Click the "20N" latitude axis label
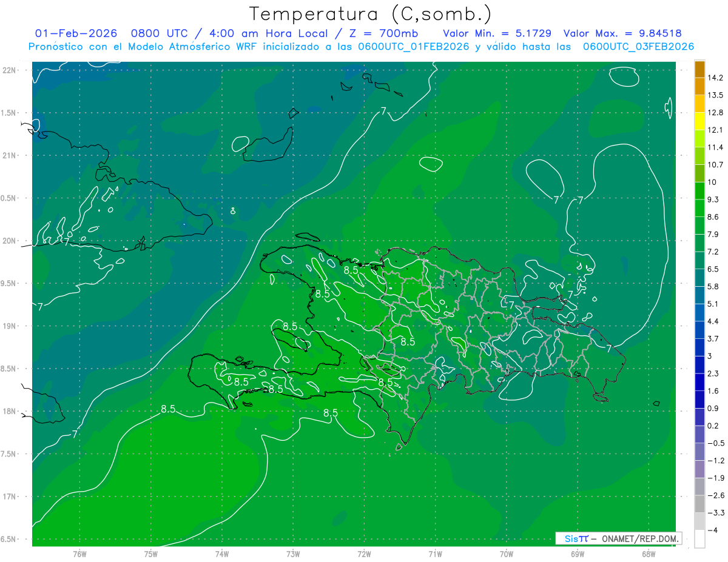This screenshot has height=562, width=728. (x=10, y=241)
